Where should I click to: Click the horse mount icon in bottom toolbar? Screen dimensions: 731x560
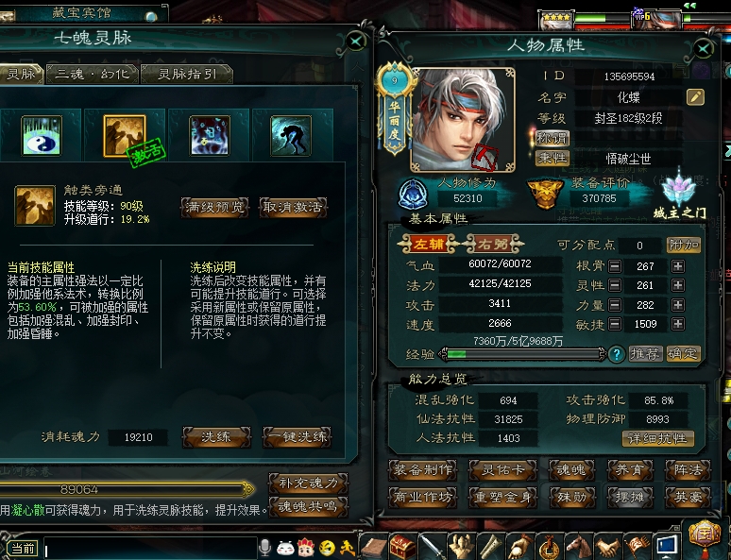click(577, 547)
